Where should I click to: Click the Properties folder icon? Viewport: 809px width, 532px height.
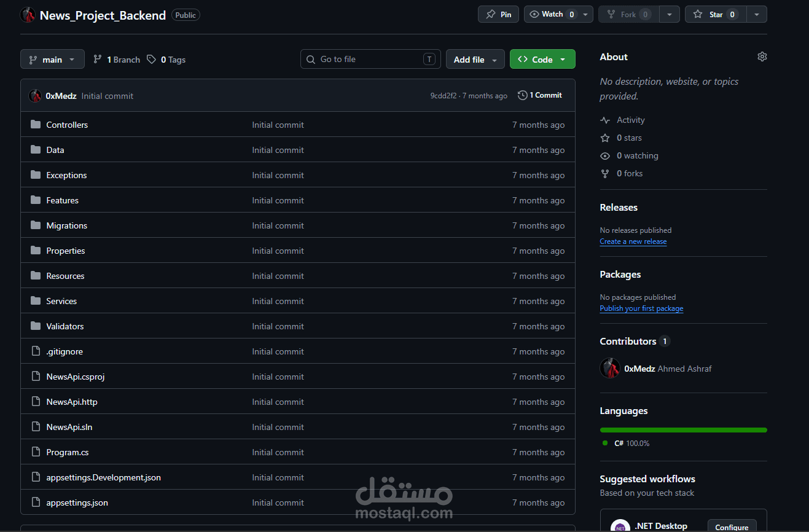pos(36,251)
